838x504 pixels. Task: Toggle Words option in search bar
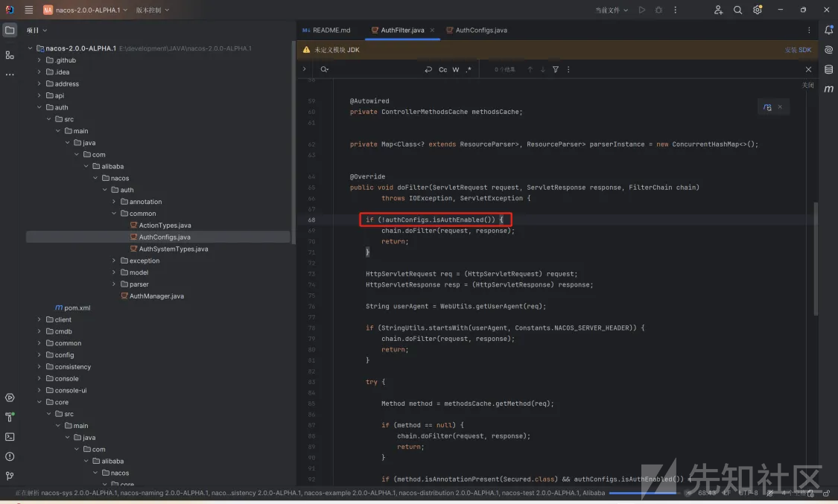click(x=456, y=69)
